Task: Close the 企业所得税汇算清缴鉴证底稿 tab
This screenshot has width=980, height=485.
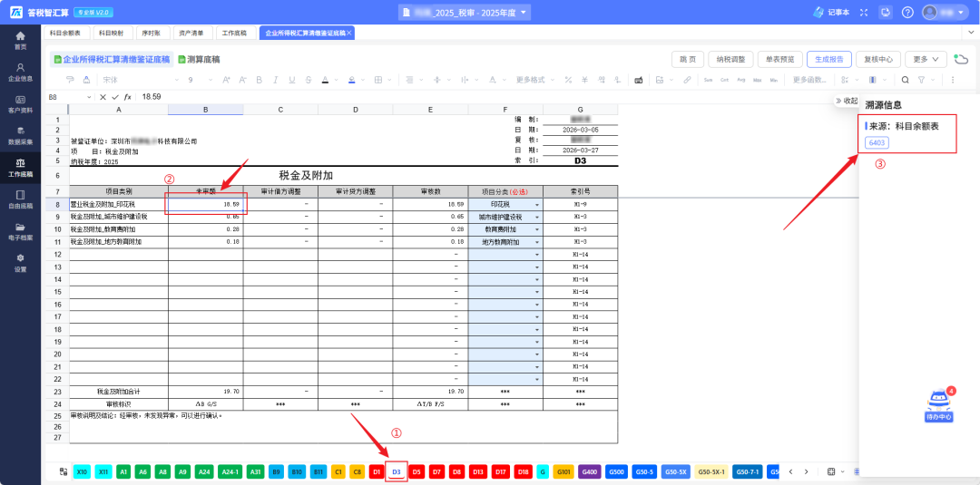Action: point(348,33)
